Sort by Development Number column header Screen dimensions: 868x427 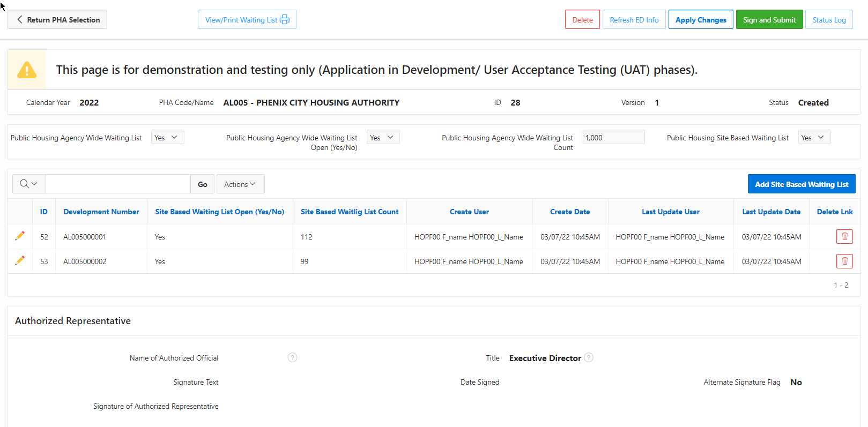point(101,212)
